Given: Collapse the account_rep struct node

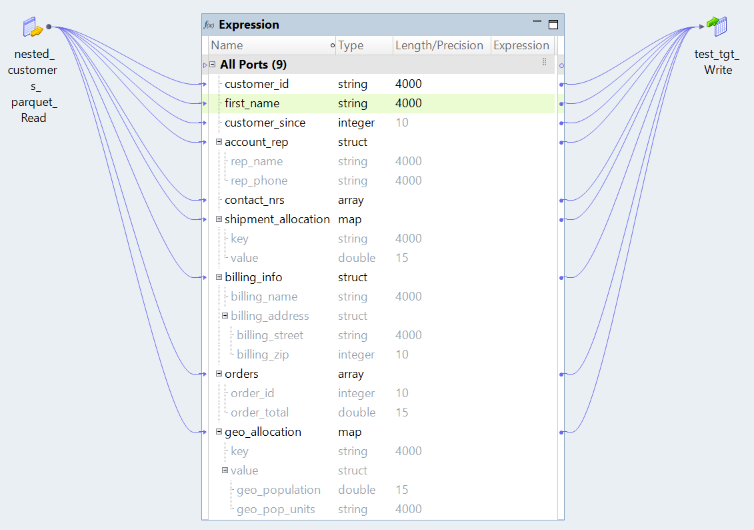Looking at the screenshot, I should (219, 142).
